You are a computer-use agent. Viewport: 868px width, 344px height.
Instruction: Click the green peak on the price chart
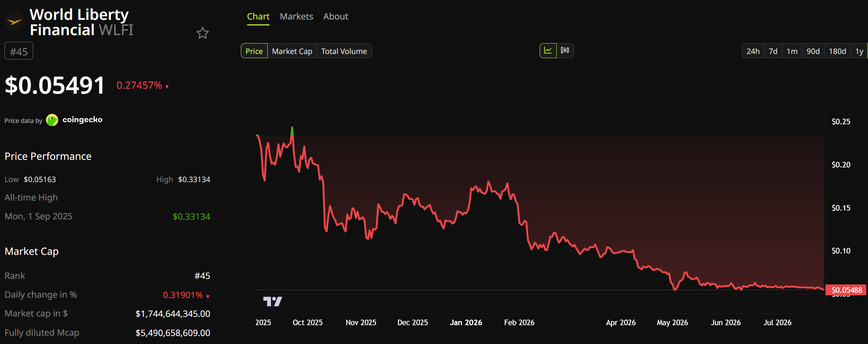292,132
